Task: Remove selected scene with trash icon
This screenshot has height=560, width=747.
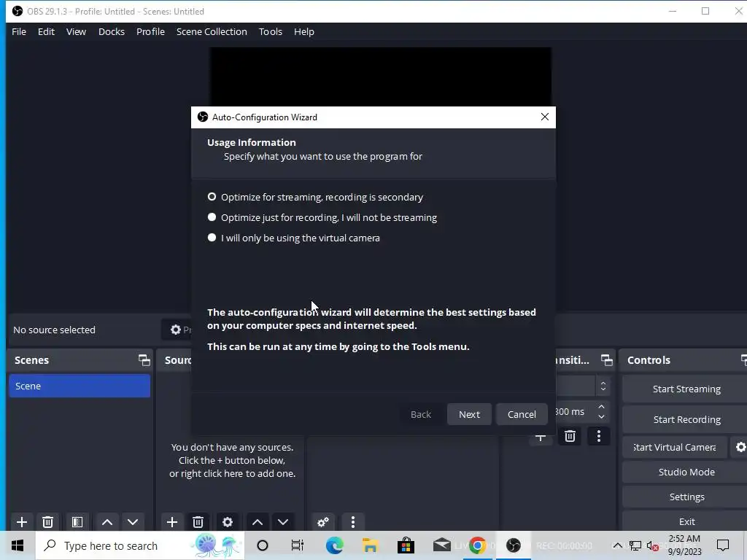Action: tap(47, 522)
